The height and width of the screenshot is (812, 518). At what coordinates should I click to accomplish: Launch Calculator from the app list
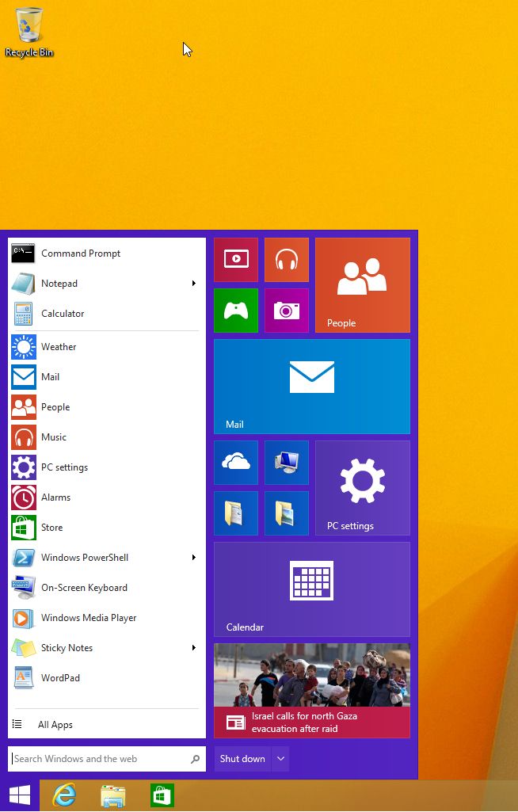pos(105,313)
